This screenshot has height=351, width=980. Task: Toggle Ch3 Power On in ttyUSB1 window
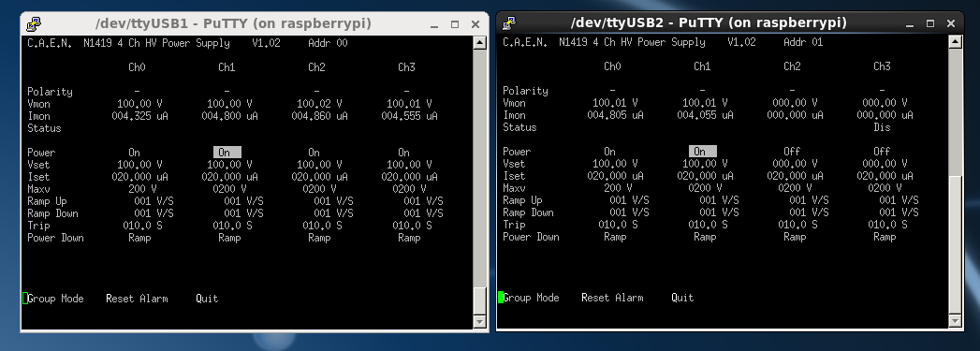pos(403,153)
